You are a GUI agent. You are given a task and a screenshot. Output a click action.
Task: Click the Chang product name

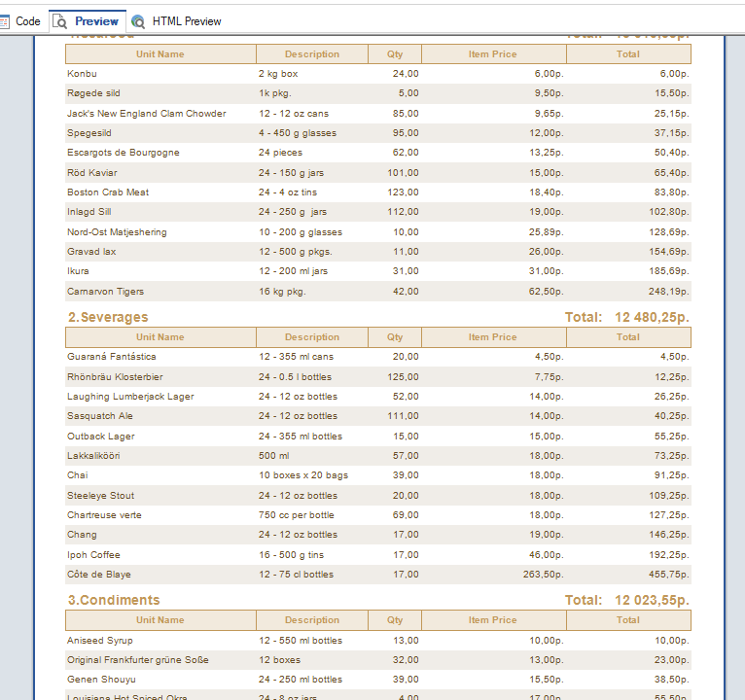pos(82,535)
